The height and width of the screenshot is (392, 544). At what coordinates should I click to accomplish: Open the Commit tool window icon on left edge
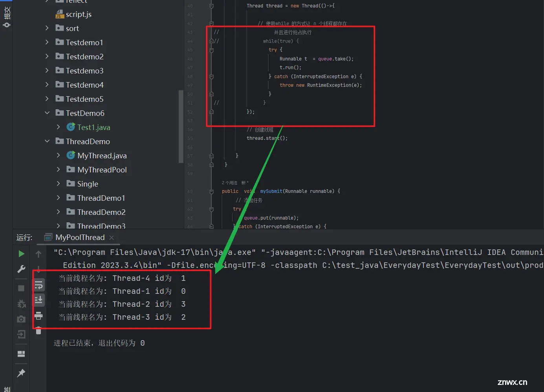pos(7,25)
